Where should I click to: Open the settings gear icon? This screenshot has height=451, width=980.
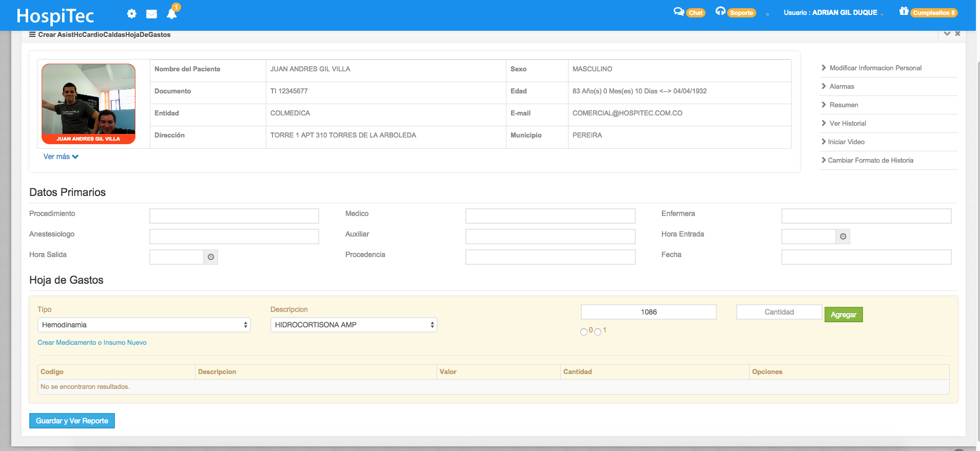[x=132, y=14]
